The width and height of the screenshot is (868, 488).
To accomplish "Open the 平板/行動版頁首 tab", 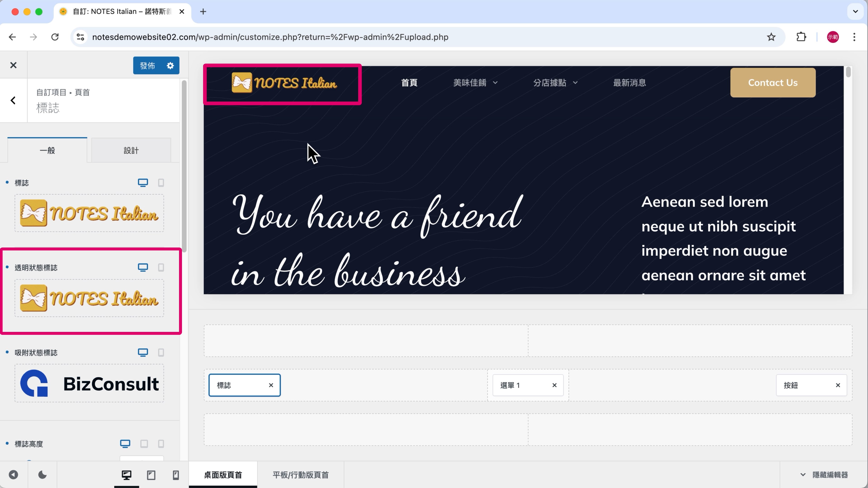I will [300, 475].
